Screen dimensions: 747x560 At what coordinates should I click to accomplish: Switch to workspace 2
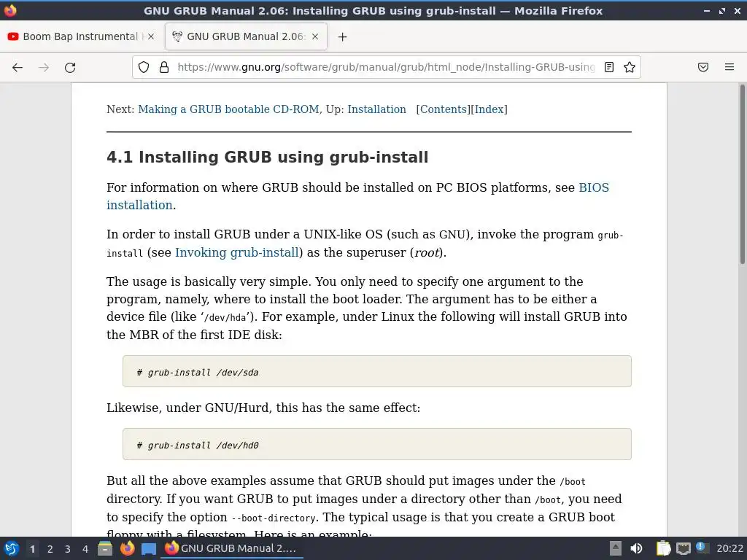tap(50, 549)
